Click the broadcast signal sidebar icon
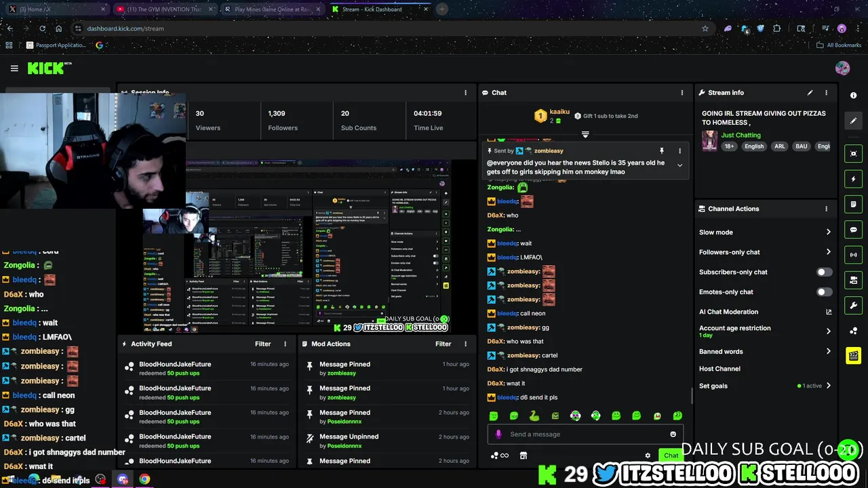Screen dimensions: 868x488 tap(854, 255)
